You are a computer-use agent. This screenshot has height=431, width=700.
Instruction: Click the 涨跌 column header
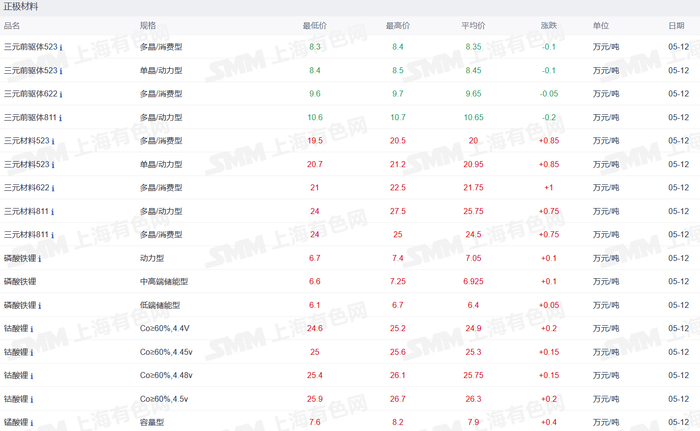pos(549,25)
